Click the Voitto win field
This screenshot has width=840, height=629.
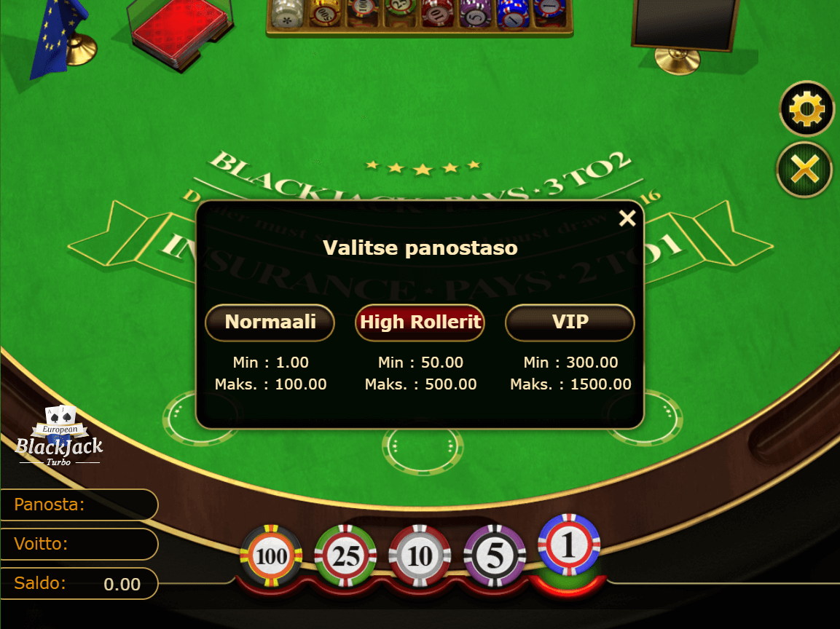[79, 544]
